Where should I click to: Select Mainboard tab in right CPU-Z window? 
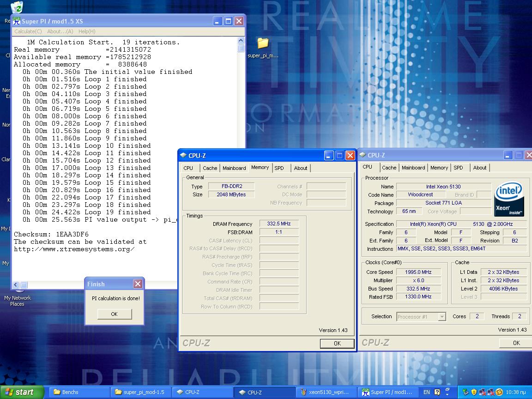tap(413, 168)
